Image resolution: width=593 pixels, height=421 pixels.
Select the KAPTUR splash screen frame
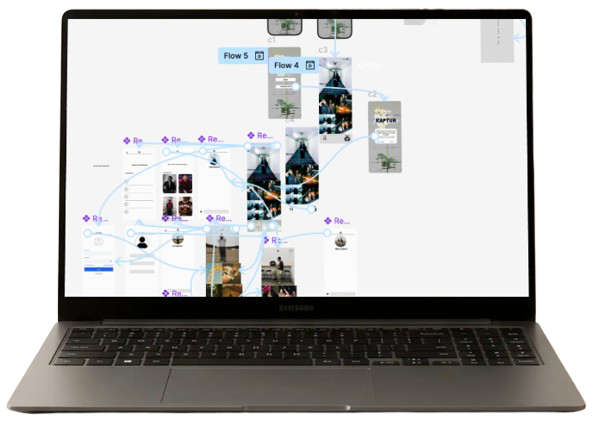(385, 137)
